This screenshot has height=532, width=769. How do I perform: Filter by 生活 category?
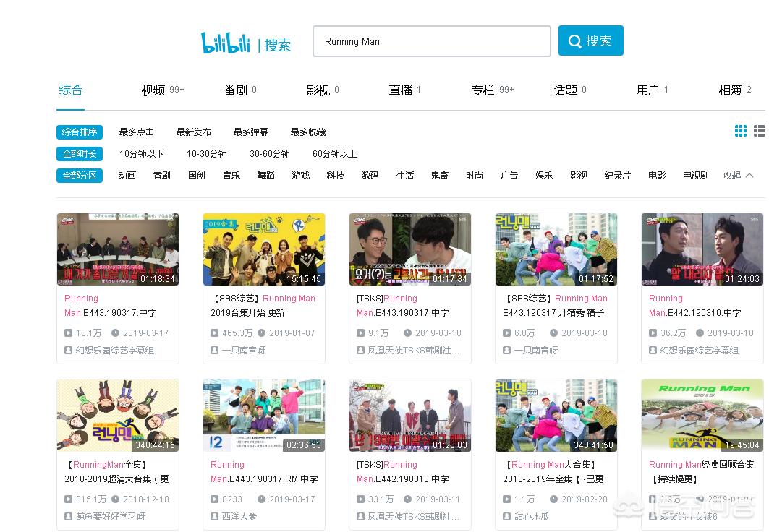click(405, 176)
